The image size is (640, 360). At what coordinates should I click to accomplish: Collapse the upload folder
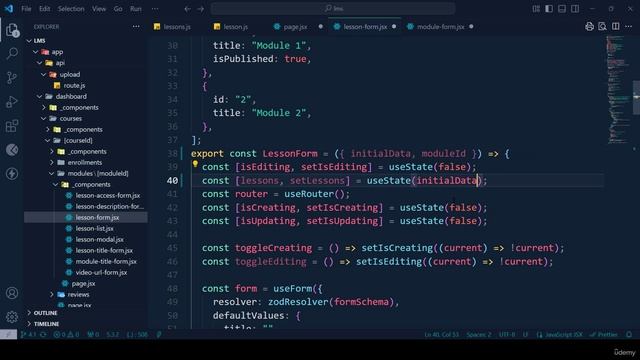tap(70, 74)
